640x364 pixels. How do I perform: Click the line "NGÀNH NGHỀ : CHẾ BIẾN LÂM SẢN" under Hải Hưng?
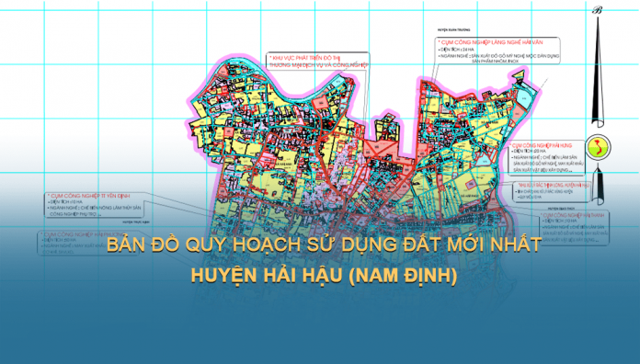coord(545,157)
